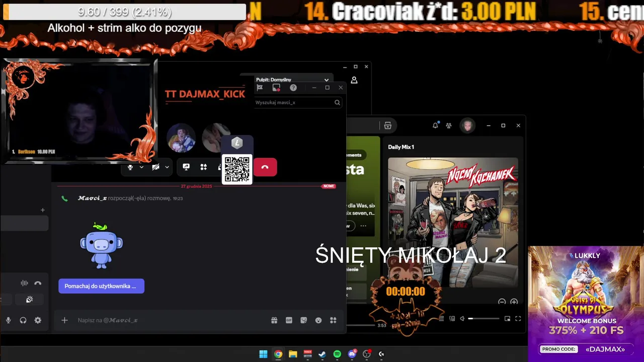Open File Explorer from taskbar

pyautogui.click(x=293, y=354)
